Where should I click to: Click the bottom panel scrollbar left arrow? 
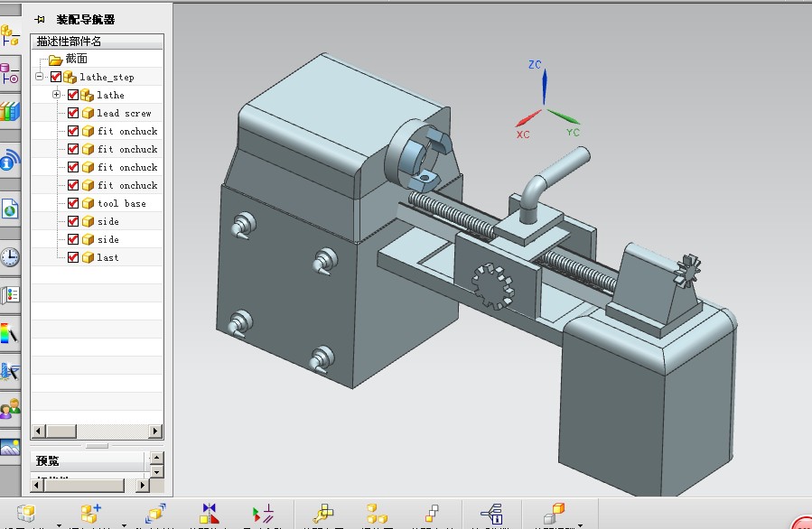[x=36, y=486]
